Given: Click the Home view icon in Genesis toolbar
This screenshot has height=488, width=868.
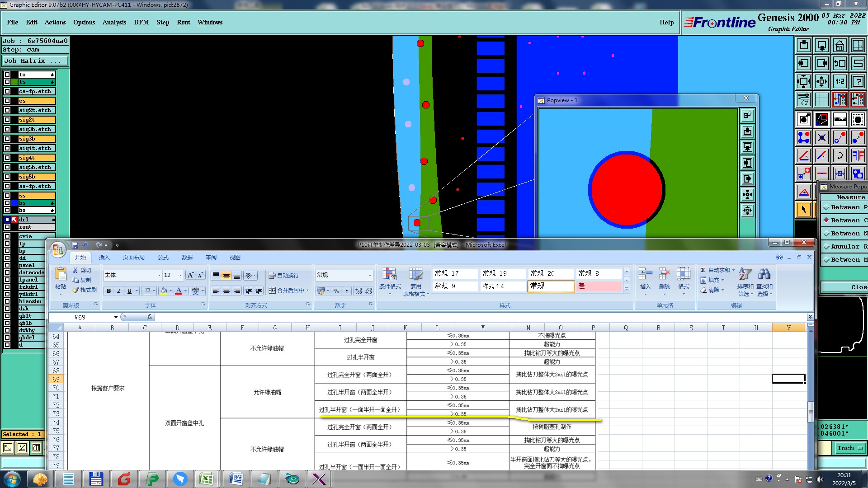Looking at the screenshot, I should click(840, 45).
